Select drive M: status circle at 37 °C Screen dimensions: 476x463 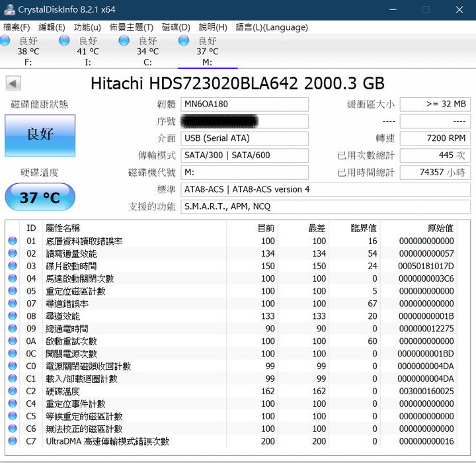(x=184, y=40)
